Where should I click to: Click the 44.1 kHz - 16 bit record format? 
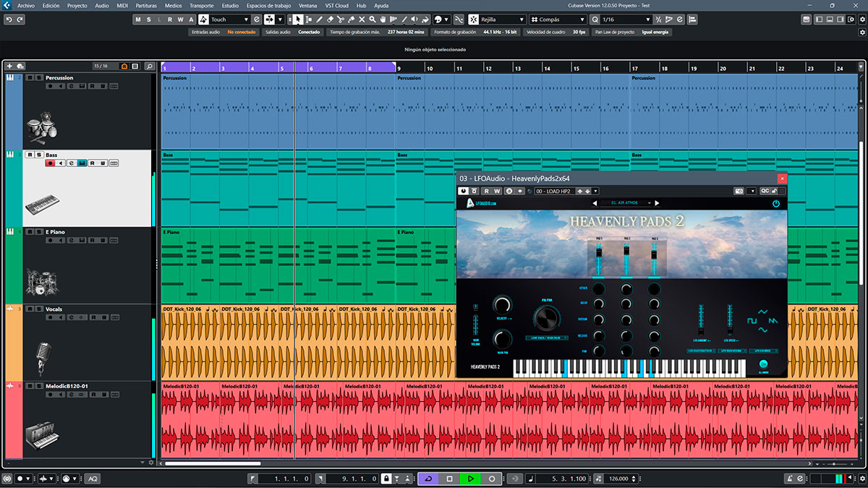[499, 32]
